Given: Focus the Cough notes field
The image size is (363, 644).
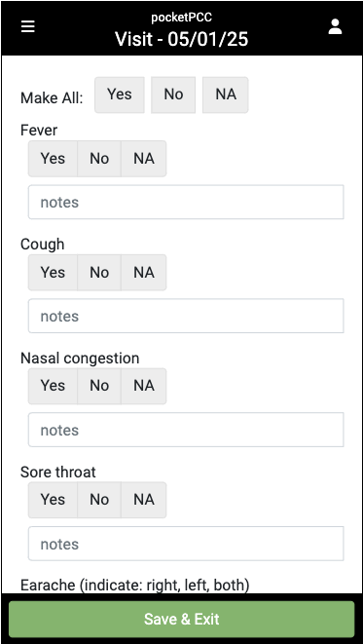Looking at the screenshot, I should [x=186, y=316].
